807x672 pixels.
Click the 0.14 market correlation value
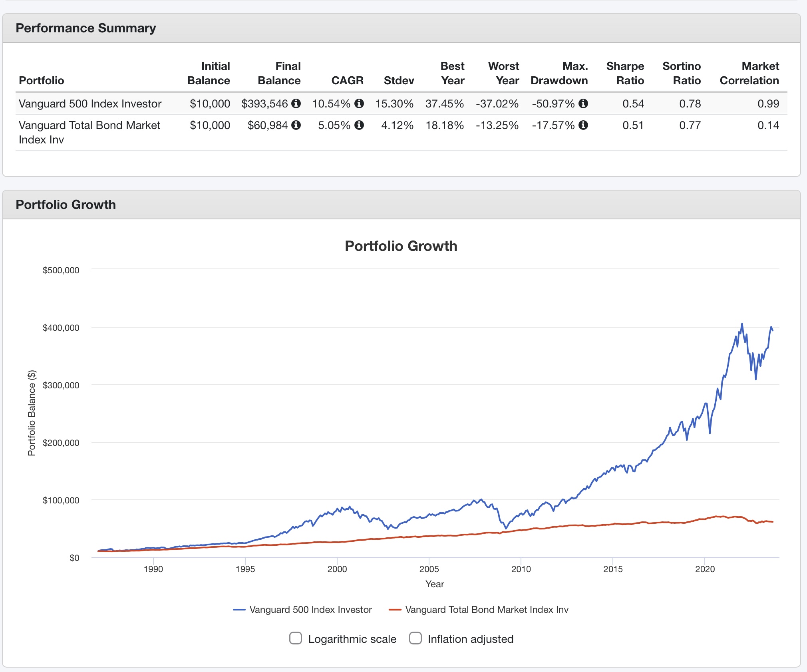pyautogui.click(x=768, y=125)
